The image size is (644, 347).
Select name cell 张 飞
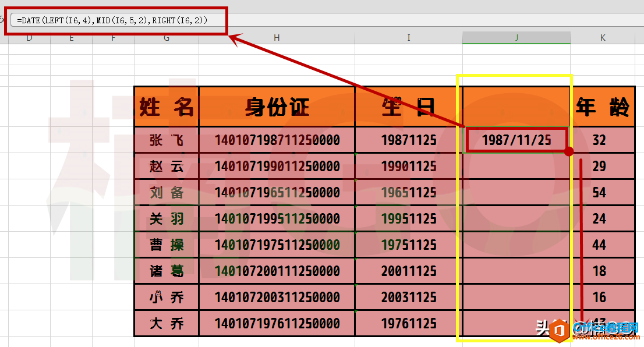click(x=167, y=140)
